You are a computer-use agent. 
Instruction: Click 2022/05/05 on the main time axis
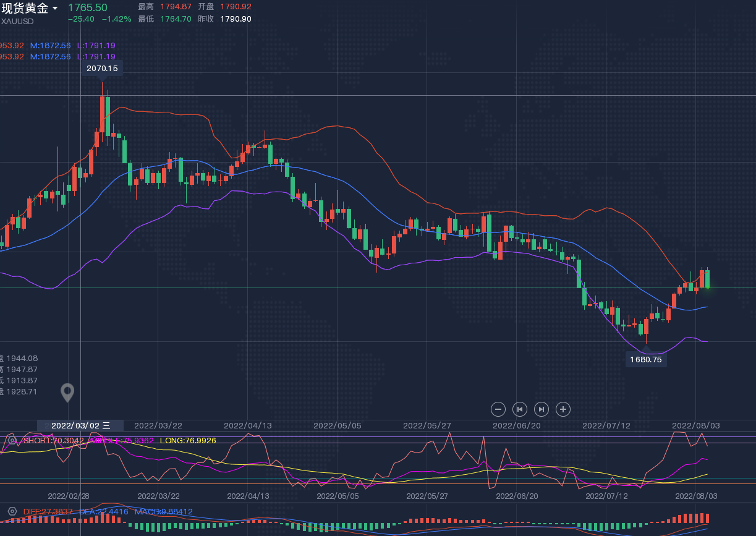click(337, 425)
